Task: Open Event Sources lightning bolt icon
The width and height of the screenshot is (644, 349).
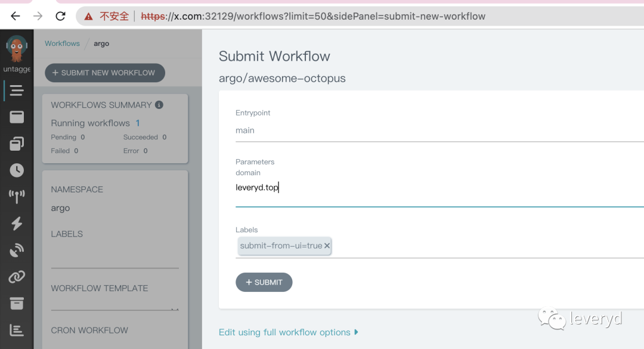Action: (x=17, y=223)
